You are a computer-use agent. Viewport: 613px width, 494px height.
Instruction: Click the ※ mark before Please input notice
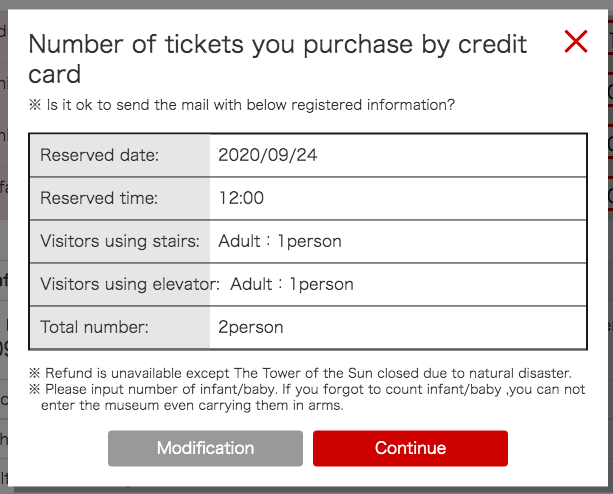34,389
